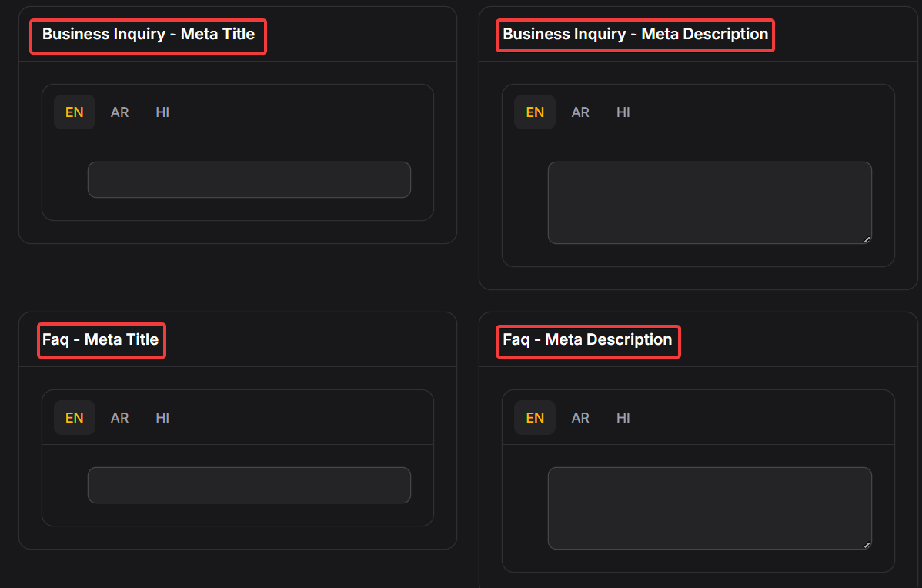Choose HI tab in Faq Meta Description
Image resolution: width=922 pixels, height=588 pixels.
click(623, 418)
